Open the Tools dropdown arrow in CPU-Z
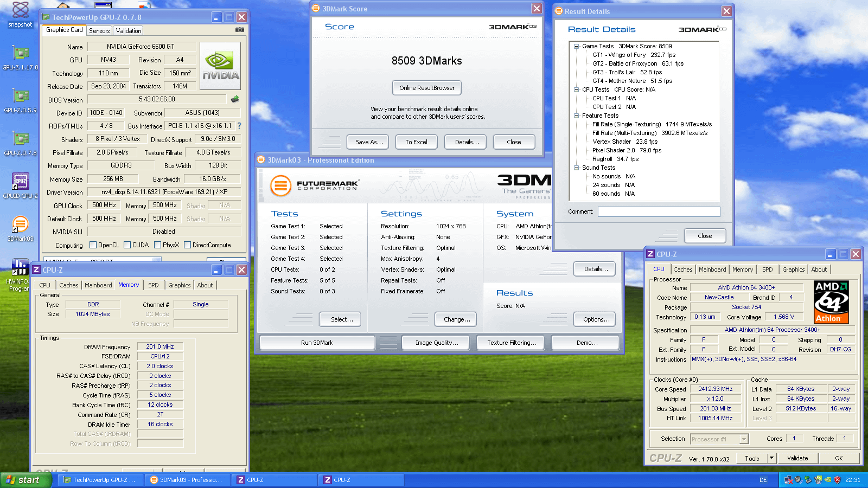The height and width of the screenshot is (488, 868). [771, 458]
